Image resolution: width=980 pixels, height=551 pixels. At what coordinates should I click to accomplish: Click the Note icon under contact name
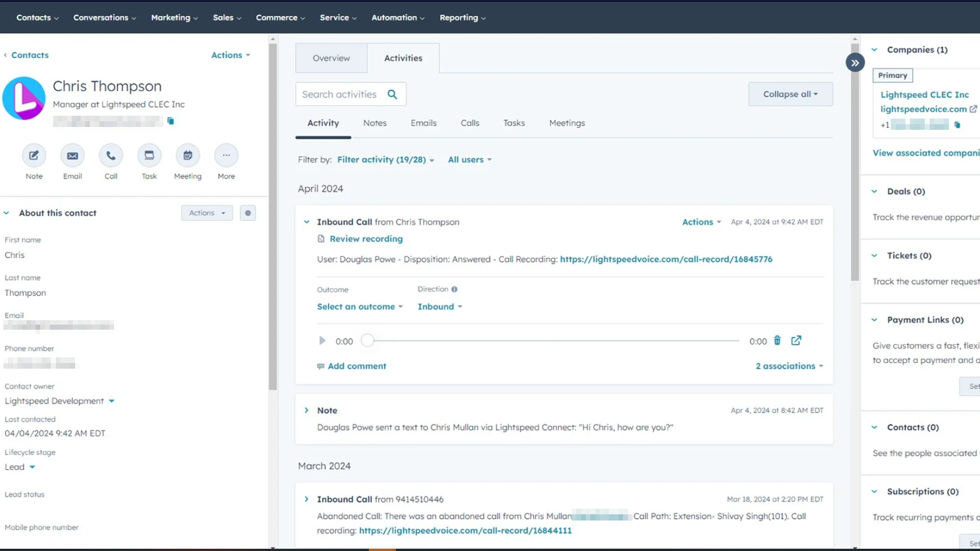(34, 156)
